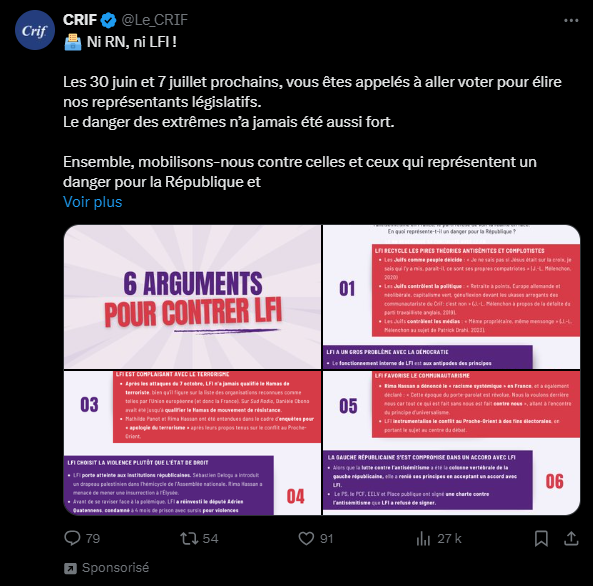Expand the post with Voir plus
This screenshot has width=593, height=586.
(93, 202)
